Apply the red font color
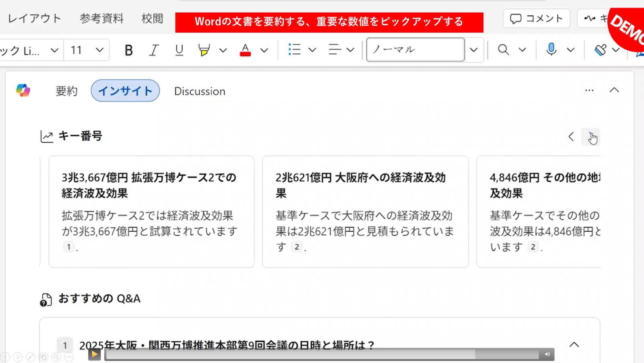Screen dimensions: 644x363 (x=245, y=50)
